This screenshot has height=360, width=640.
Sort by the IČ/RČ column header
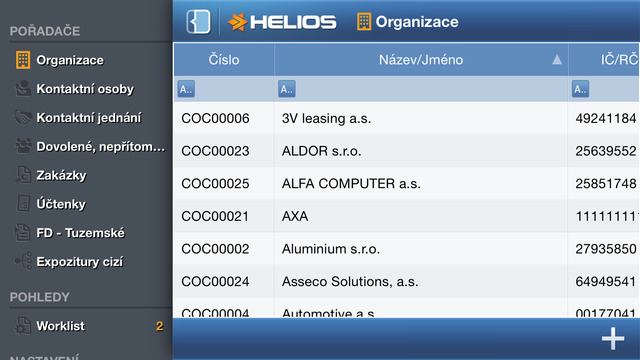(x=604, y=60)
